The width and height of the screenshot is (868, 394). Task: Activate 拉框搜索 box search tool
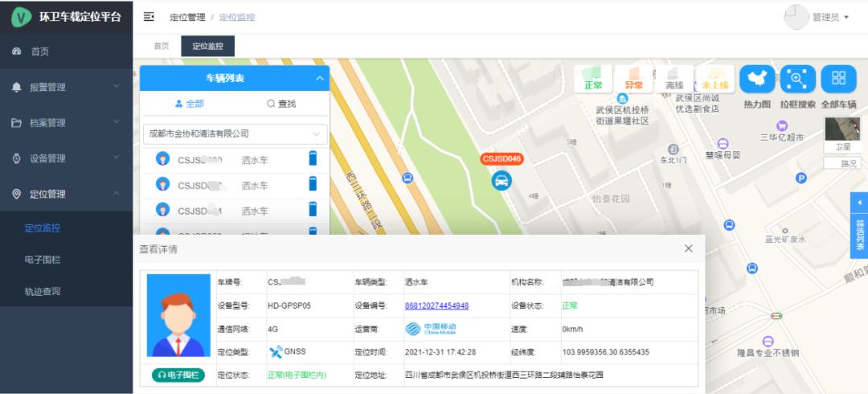tap(798, 80)
